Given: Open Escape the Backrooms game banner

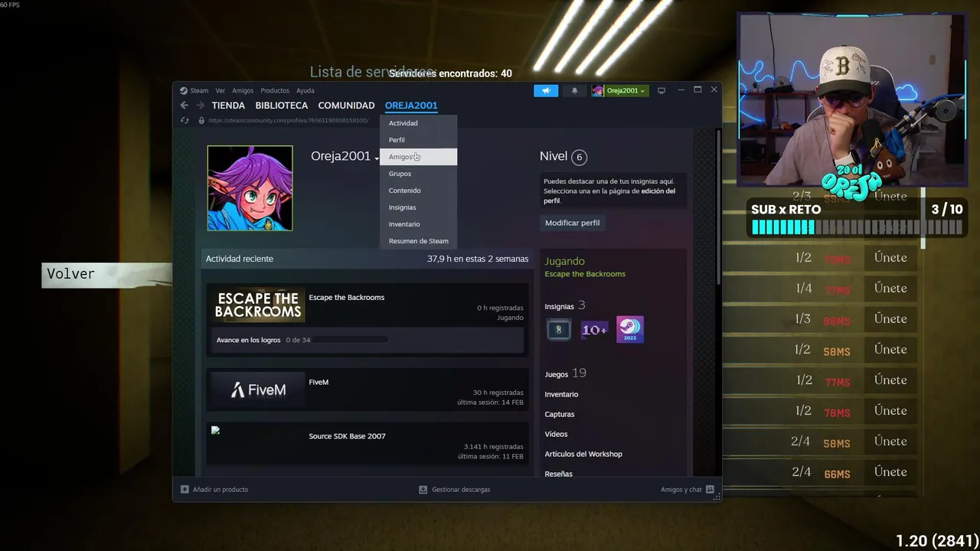Looking at the screenshot, I should pyautogui.click(x=260, y=305).
